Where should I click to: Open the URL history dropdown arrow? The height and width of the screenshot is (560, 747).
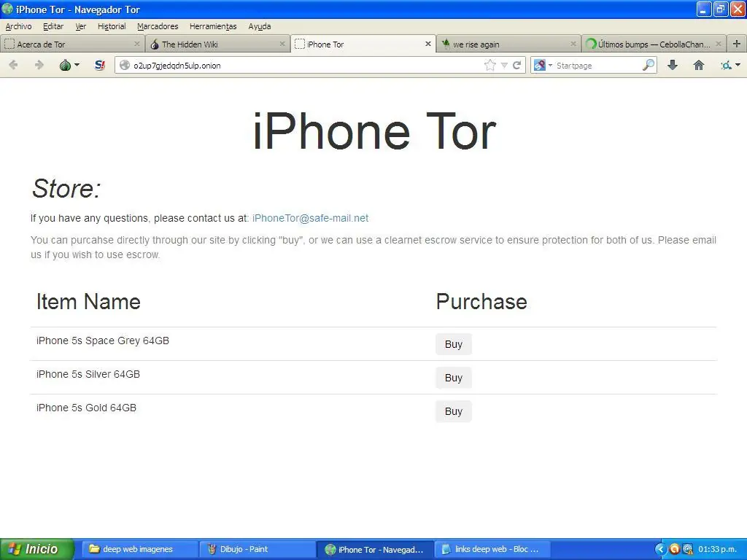click(504, 65)
